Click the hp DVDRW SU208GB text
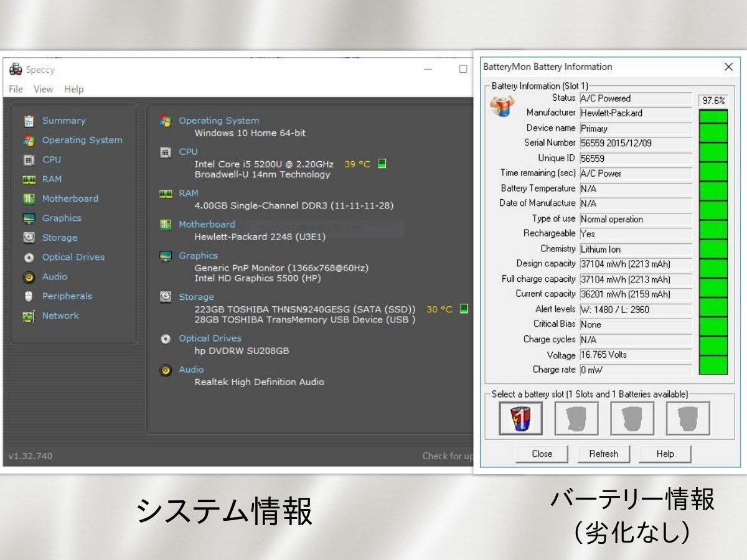The width and height of the screenshot is (747, 560). 242,351
